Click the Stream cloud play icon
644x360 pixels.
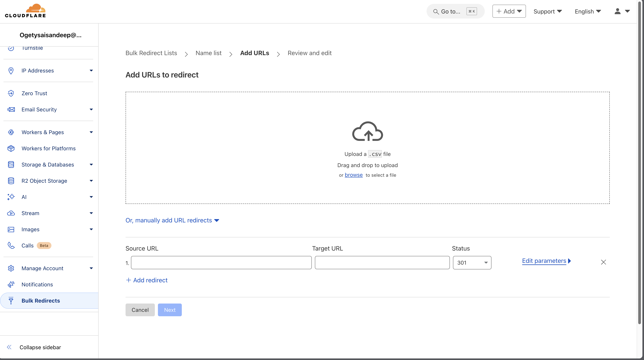click(11, 213)
